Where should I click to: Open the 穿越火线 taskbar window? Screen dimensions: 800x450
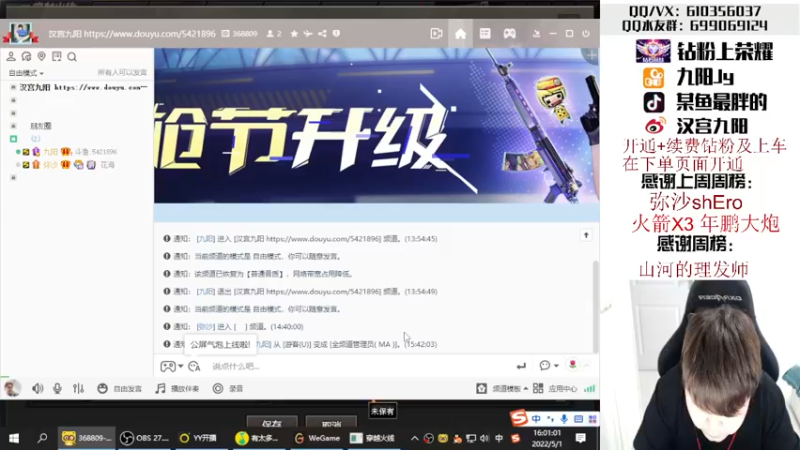(x=373, y=438)
